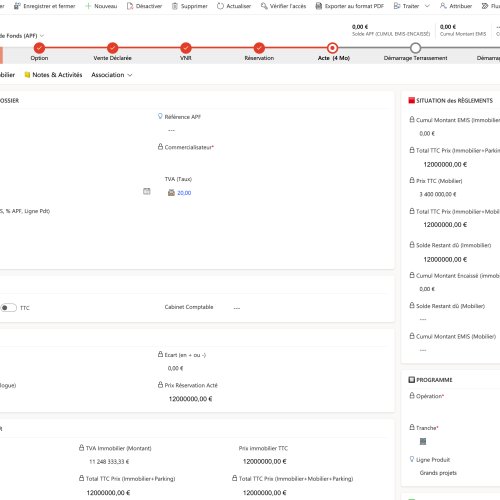Click the Enregistrer et fermer save icon
Screen dimensions: 500x500
click(17, 6)
